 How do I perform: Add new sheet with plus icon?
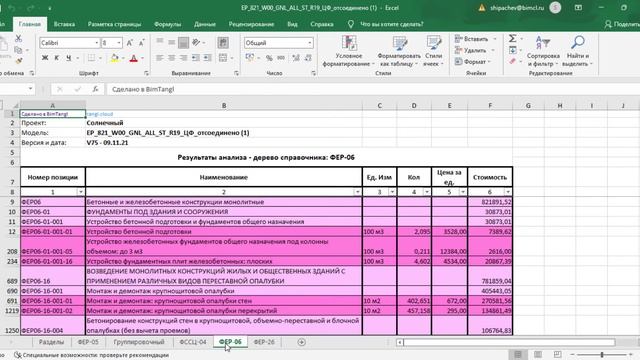[301, 342]
